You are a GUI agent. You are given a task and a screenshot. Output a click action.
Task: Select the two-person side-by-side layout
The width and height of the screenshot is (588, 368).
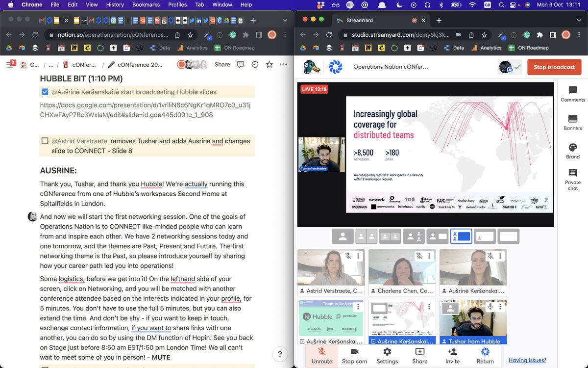[366, 237]
